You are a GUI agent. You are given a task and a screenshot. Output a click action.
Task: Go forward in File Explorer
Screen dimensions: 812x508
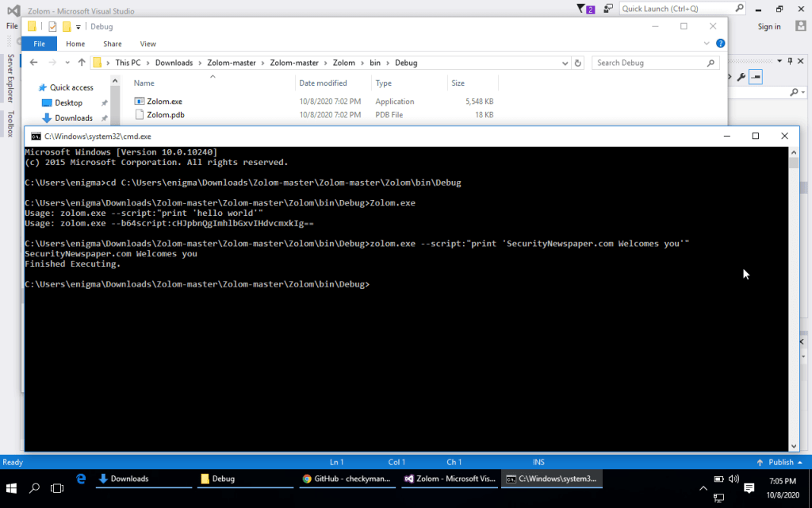pos(52,63)
